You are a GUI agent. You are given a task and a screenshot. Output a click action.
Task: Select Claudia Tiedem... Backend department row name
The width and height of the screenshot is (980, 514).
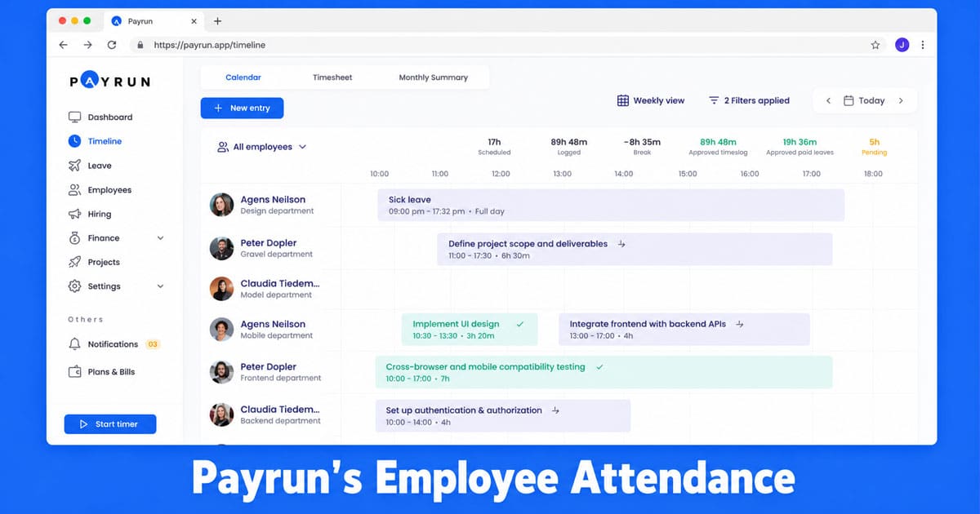280,410
